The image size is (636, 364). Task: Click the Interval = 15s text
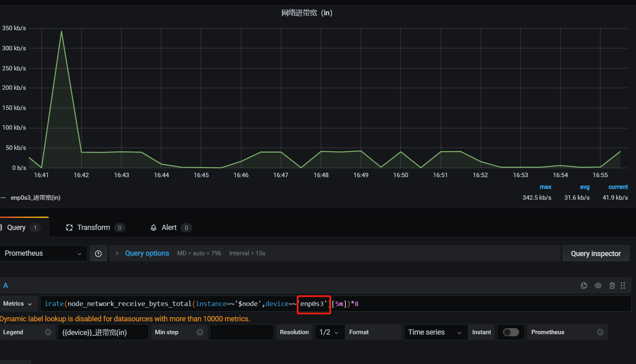click(247, 253)
